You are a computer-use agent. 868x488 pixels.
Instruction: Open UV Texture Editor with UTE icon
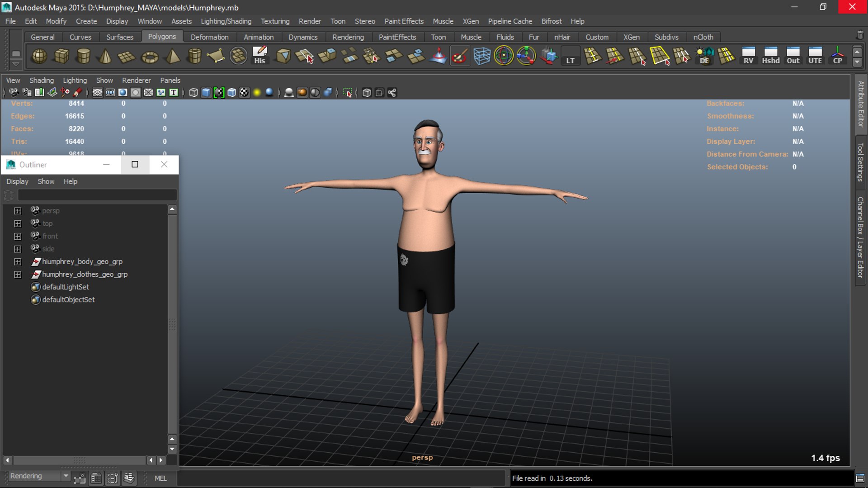pyautogui.click(x=815, y=56)
